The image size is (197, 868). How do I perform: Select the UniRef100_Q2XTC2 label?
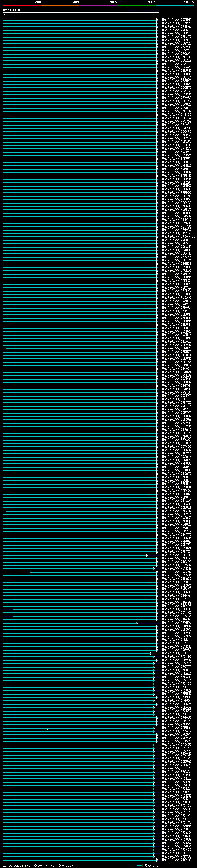177,91
